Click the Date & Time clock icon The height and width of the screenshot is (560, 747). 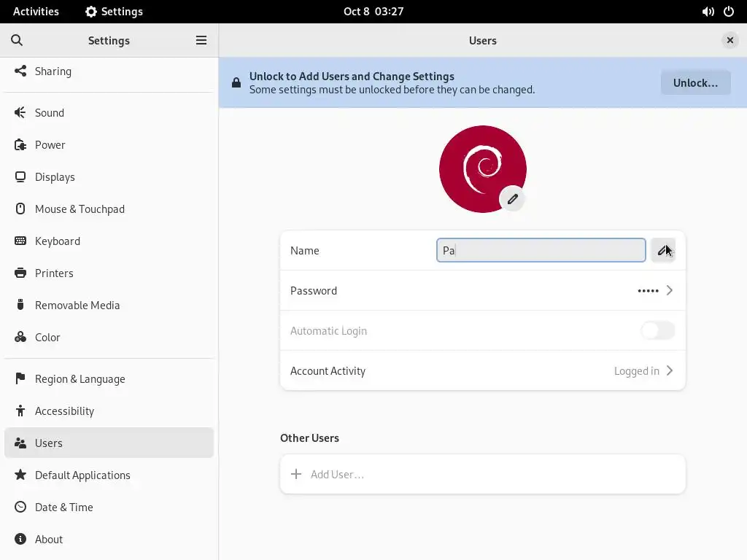click(x=20, y=507)
